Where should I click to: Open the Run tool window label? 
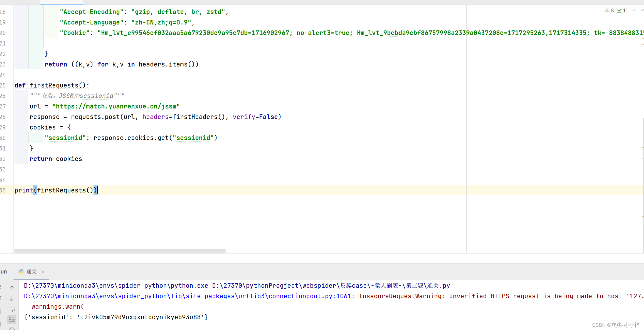point(3,272)
